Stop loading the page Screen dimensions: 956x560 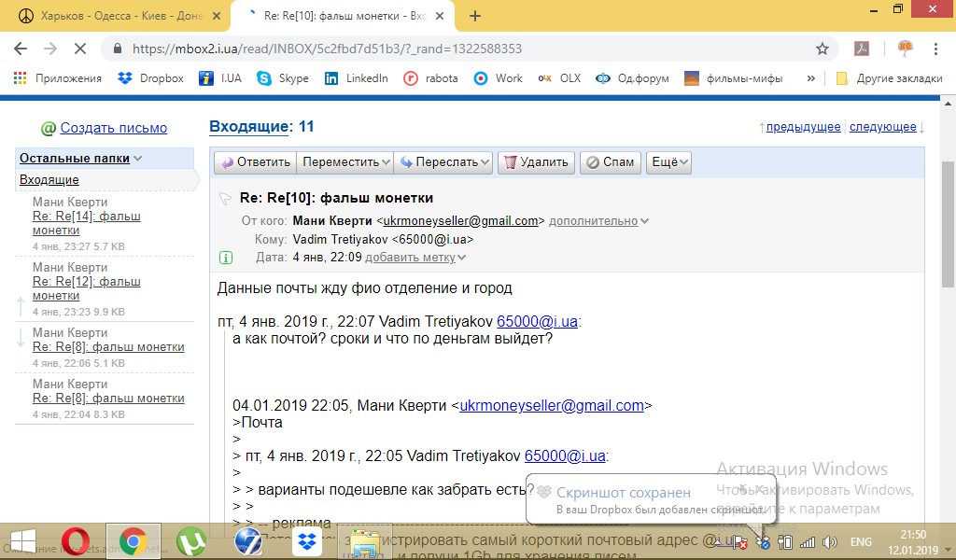pos(80,49)
